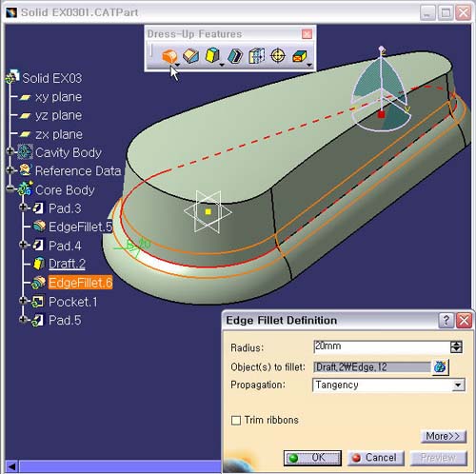Screen dimensions: 476x474
Task: Cancel the Edge Fillet Definition
Action: click(x=375, y=458)
